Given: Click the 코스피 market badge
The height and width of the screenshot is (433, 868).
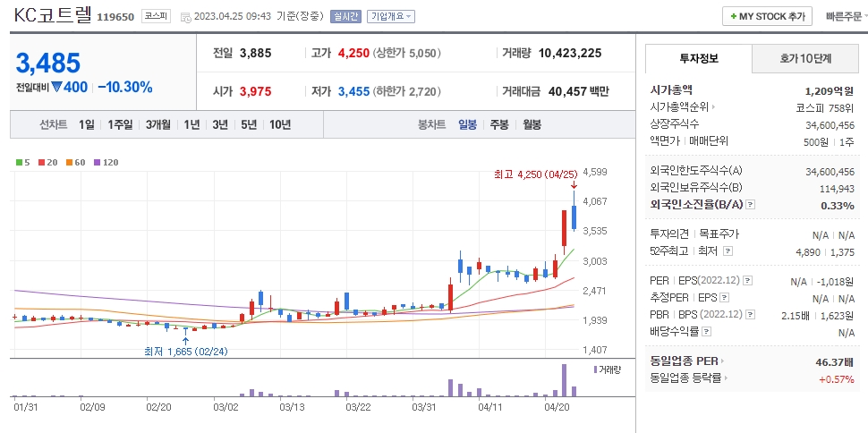Looking at the screenshot, I should click(x=156, y=17).
